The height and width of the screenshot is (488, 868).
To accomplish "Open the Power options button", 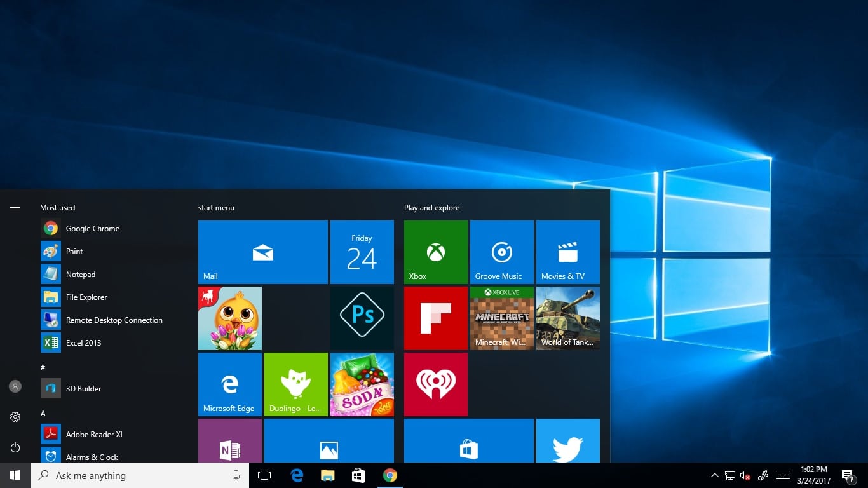I will [x=15, y=447].
